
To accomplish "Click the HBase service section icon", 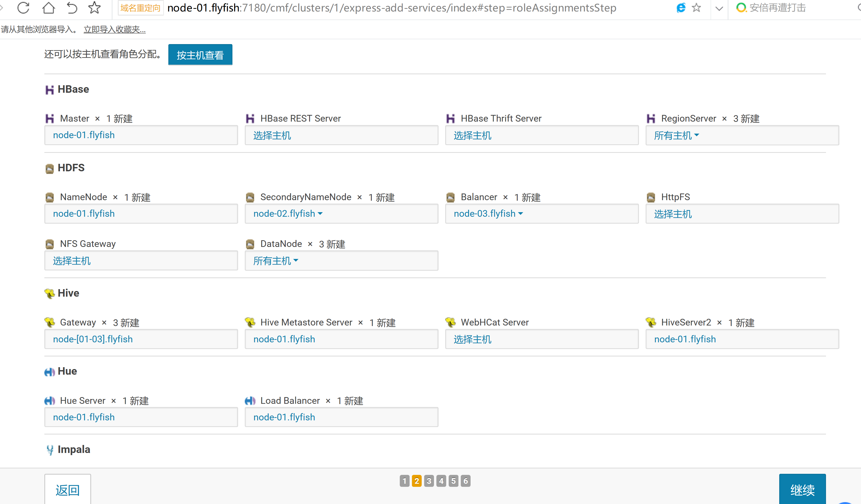I will [x=49, y=90].
